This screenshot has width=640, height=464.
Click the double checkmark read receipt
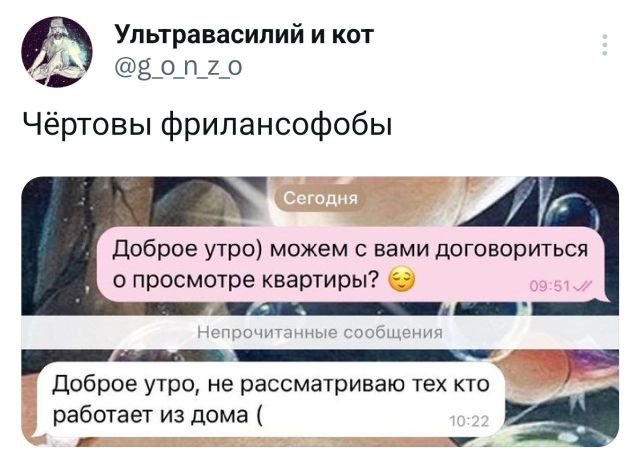coord(583,287)
